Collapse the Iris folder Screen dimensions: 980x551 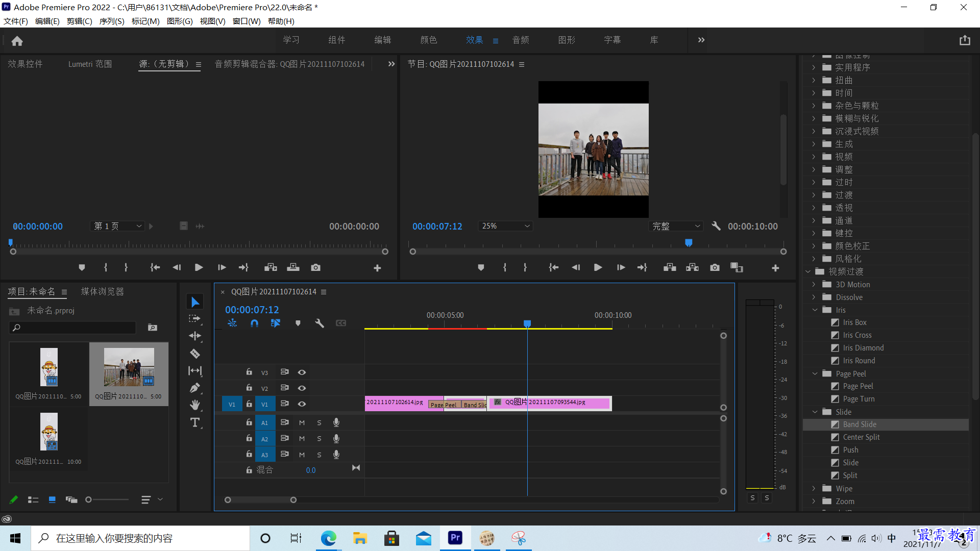click(x=815, y=310)
